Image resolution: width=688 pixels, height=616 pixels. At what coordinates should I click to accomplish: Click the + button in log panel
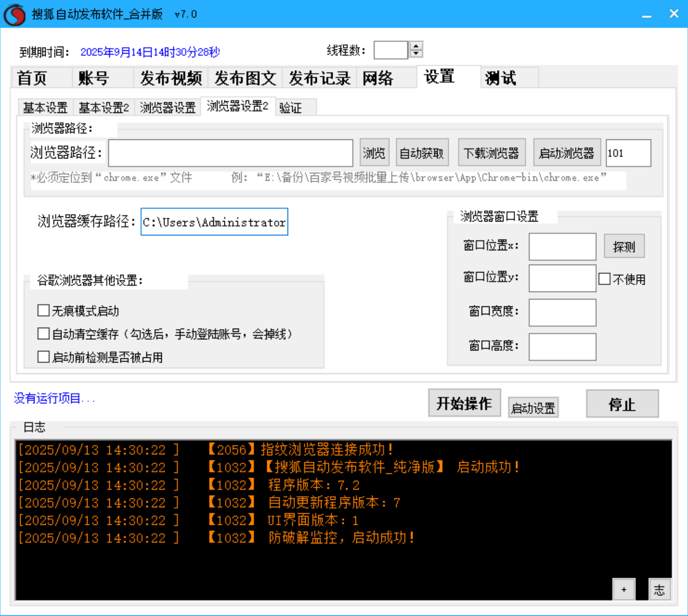[x=624, y=589]
